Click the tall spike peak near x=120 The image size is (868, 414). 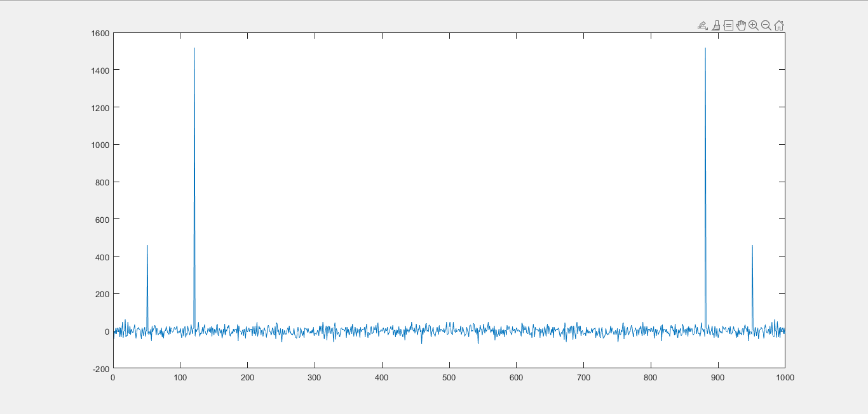[x=194, y=48]
